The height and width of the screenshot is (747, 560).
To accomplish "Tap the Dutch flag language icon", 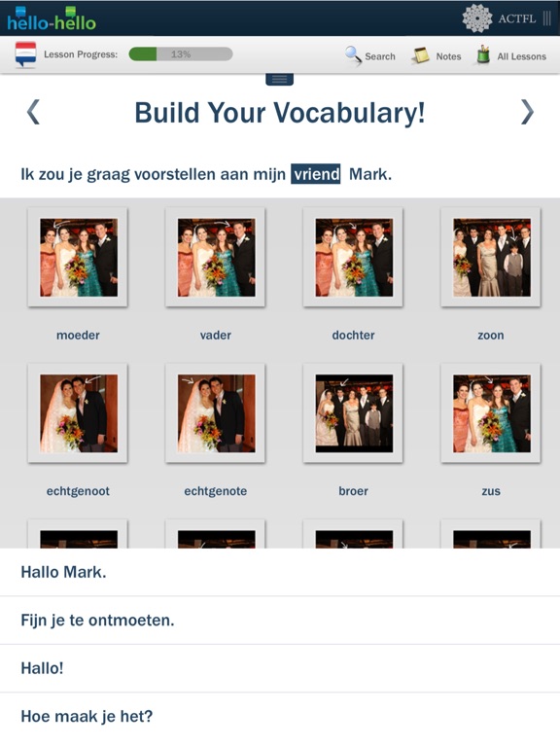I will [25, 54].
